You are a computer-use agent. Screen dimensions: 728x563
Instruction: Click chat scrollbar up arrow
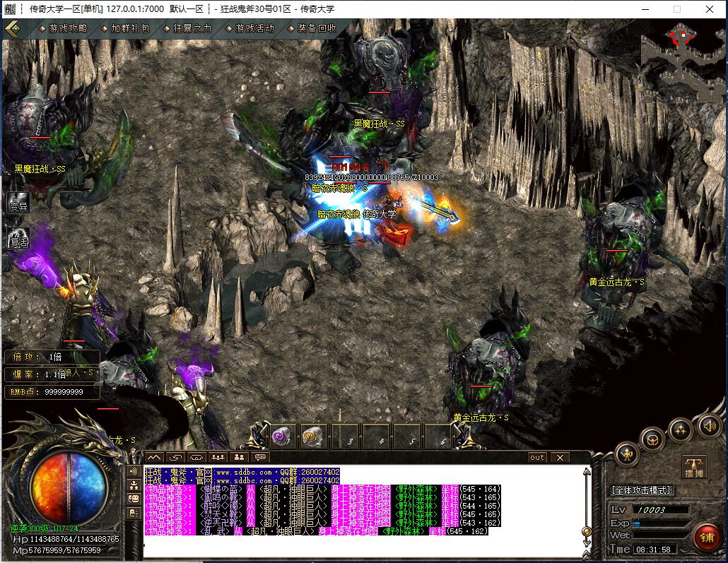point(587,472)
